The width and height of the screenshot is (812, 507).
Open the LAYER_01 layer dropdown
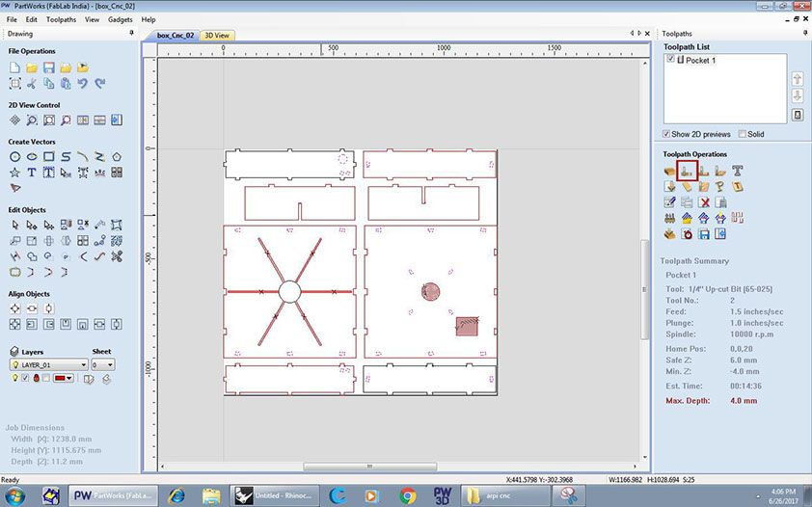click(x=48, y=364)
